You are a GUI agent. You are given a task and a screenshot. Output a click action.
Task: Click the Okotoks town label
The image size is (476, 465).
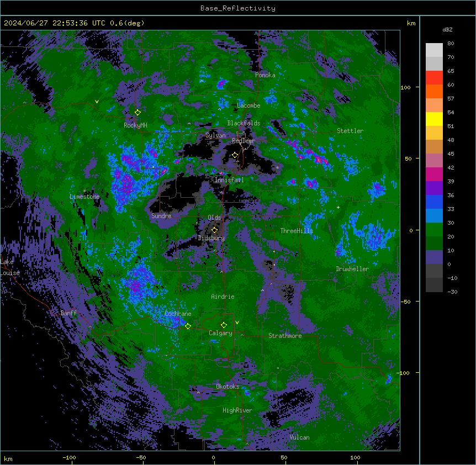point(228,387)
